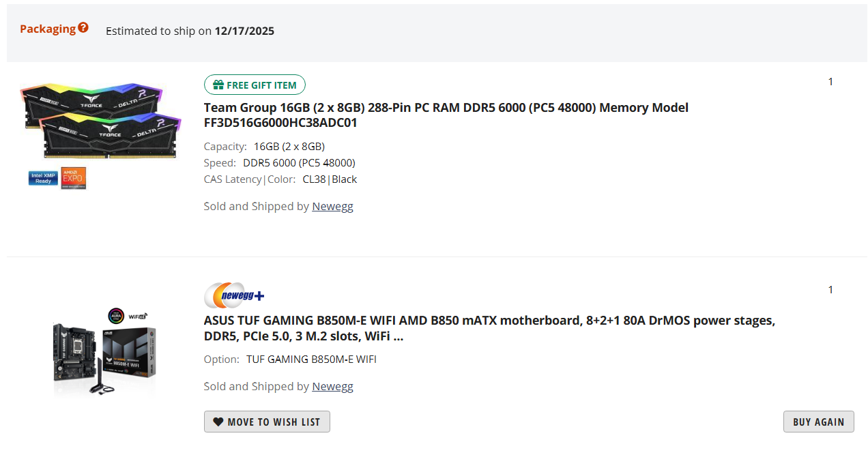Click the Newegg+ logo
This screenshot has width=868, height=455.
(234, 295)
